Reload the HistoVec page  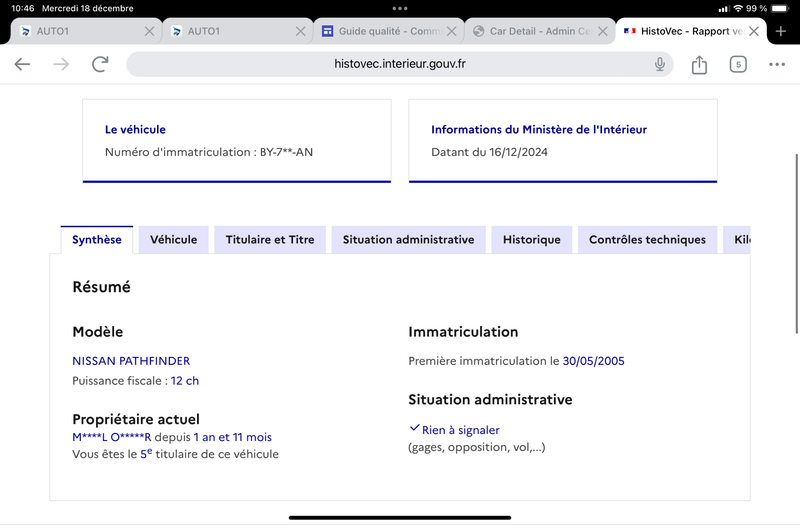click(100, 64)
